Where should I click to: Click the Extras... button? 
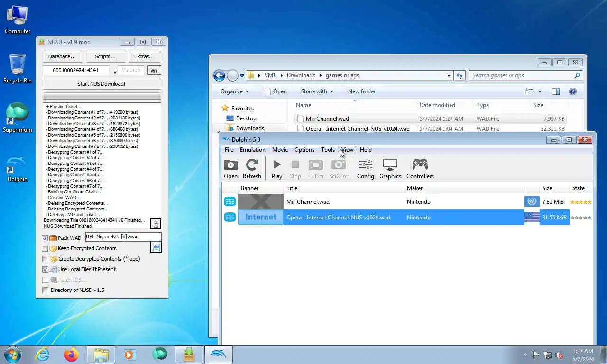(x=145, y=56)
